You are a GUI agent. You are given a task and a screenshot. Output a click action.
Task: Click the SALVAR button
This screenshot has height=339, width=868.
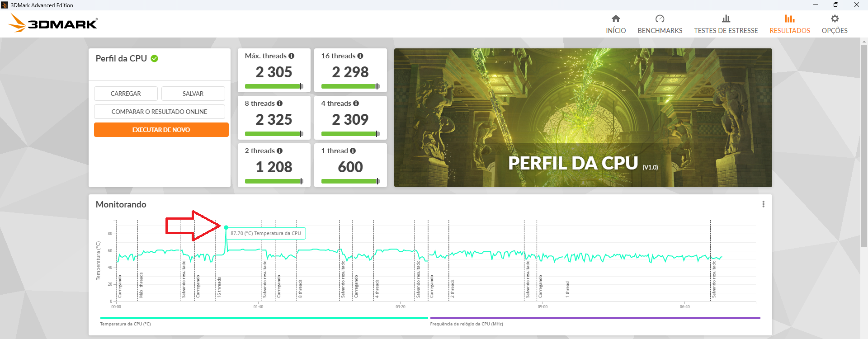click(x=193, y=94)
